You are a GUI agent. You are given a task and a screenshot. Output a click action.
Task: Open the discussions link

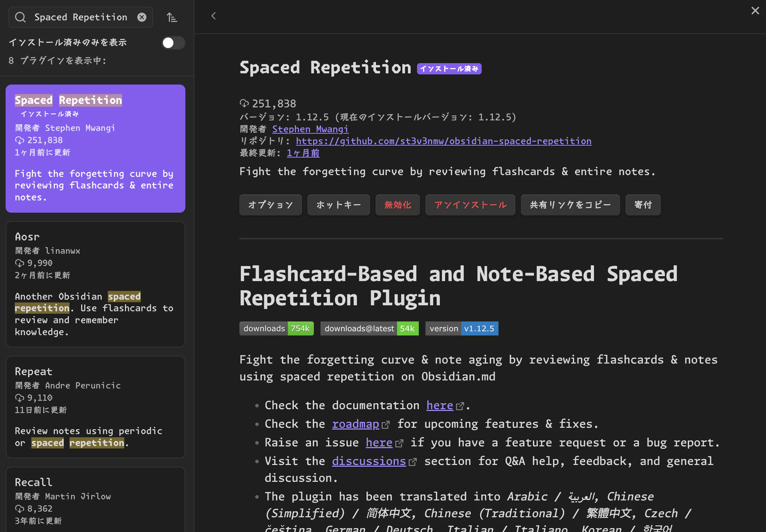tap(369, 461)
